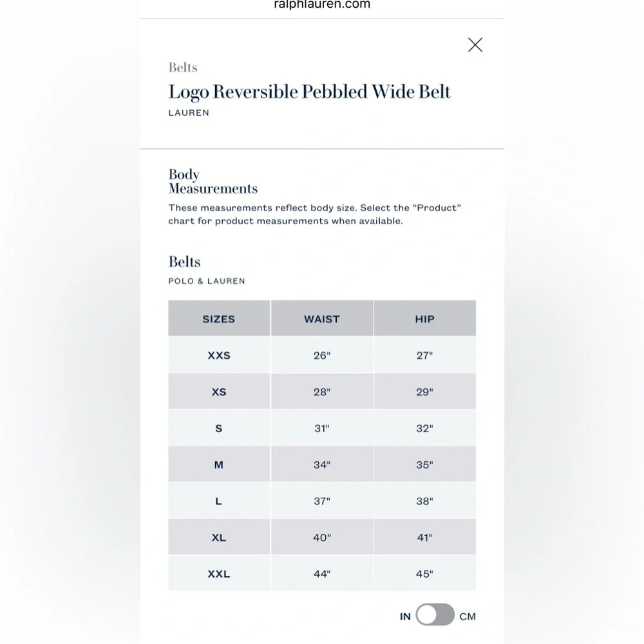This screenshot has height=644, width=644.
Task: Select the IN unit label
Action: [x=405, y=616]
